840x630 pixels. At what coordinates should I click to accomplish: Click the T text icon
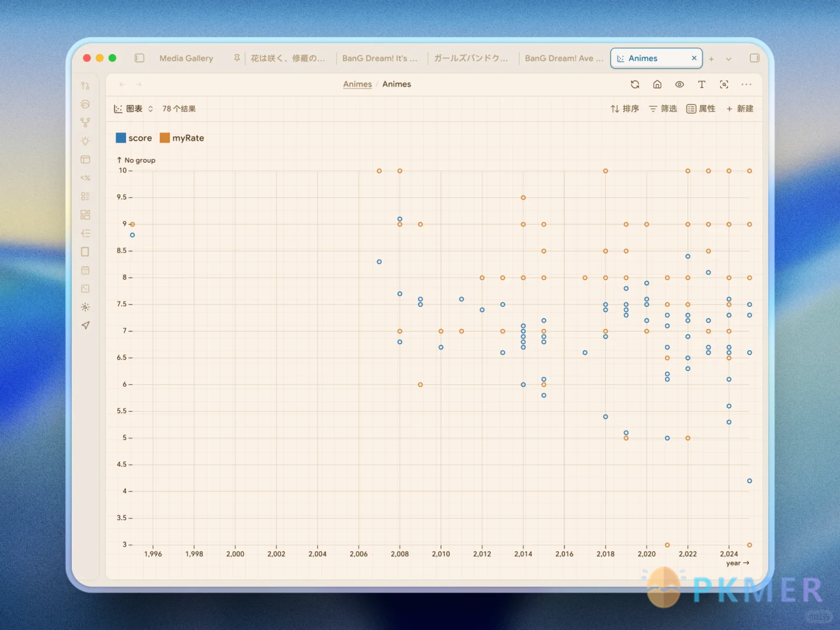[702, 85]
